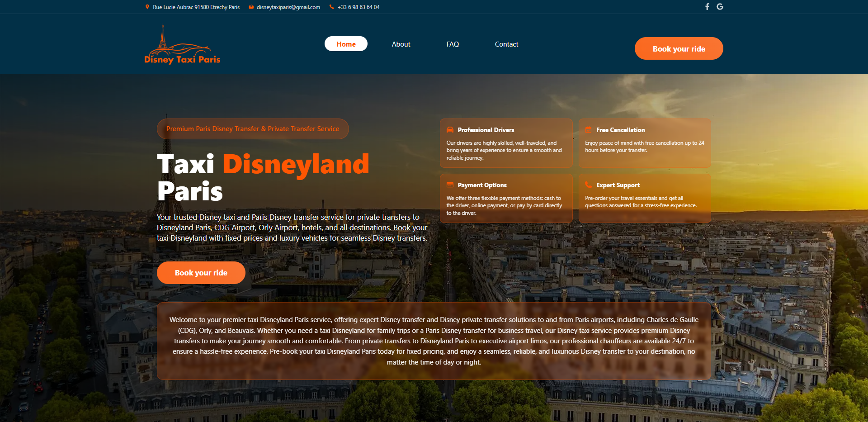This screenshot has width=868, height=422.
Task: Select the Premium Paris Disney Transfer badge
Action: (x=252, y=128)
